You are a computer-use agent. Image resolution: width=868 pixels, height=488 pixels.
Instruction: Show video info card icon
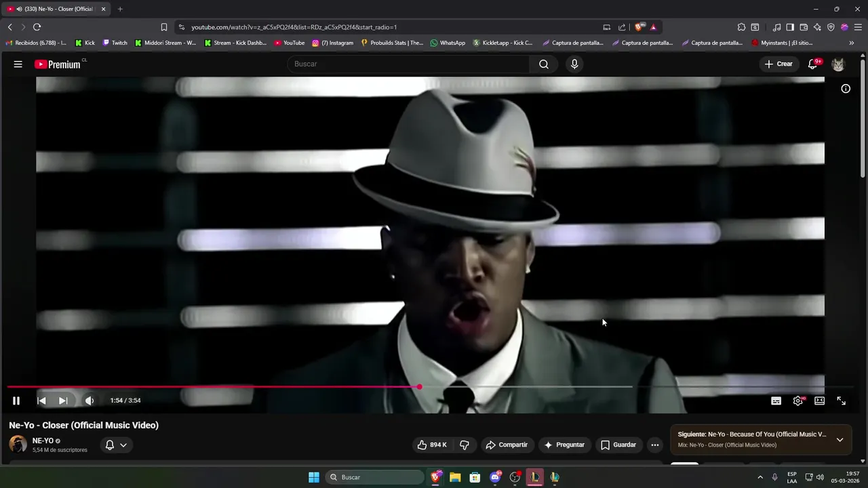tap(846, 89)
